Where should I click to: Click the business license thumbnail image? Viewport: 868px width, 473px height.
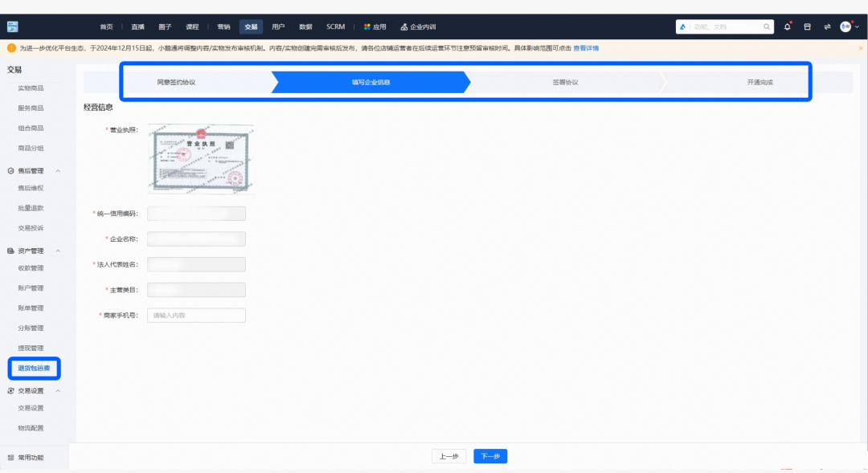(x=201, y=159)
